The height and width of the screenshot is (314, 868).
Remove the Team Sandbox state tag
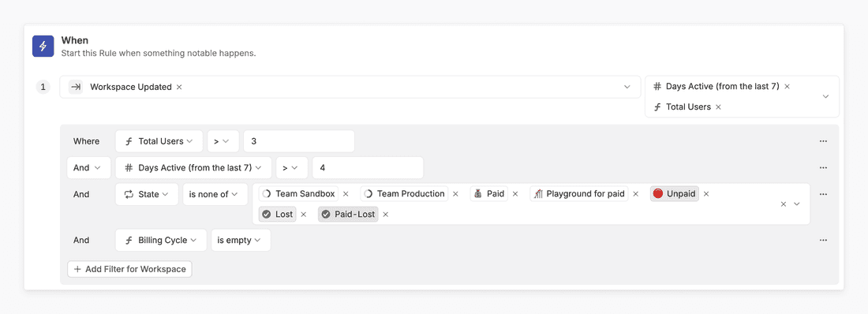(346, 194)
